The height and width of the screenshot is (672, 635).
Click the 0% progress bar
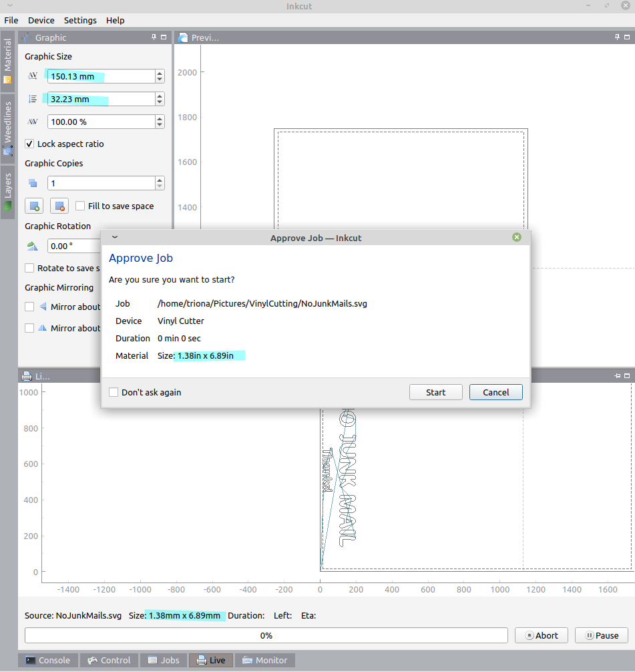click(266, 635)
